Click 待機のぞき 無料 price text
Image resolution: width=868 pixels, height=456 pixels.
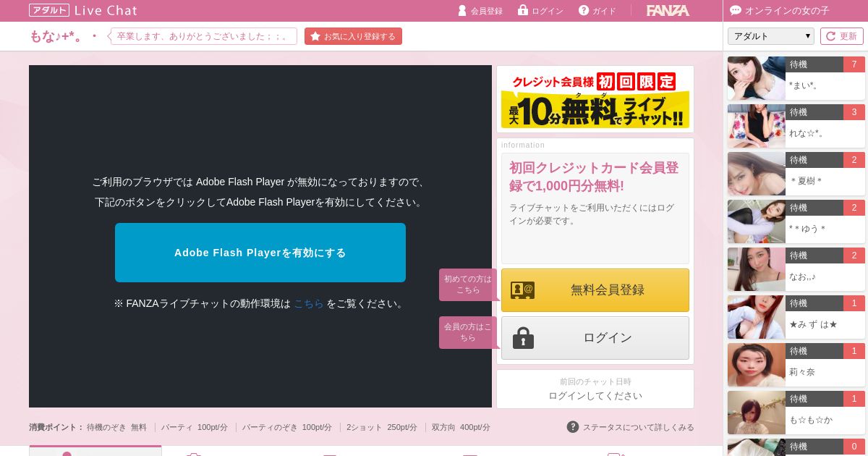click(x=116, y=428)
